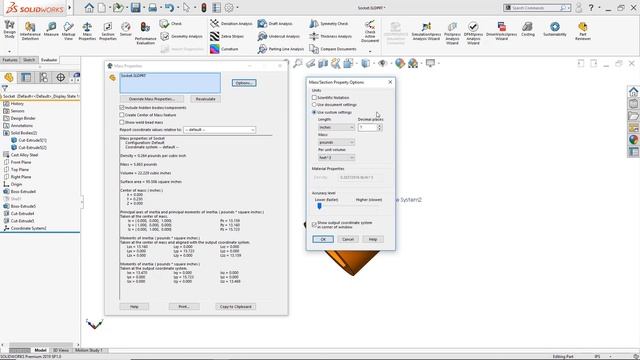Viewport: 640px width, 360px height.
Task: Click Copy to Clipboard button
Action: point(236,307)
